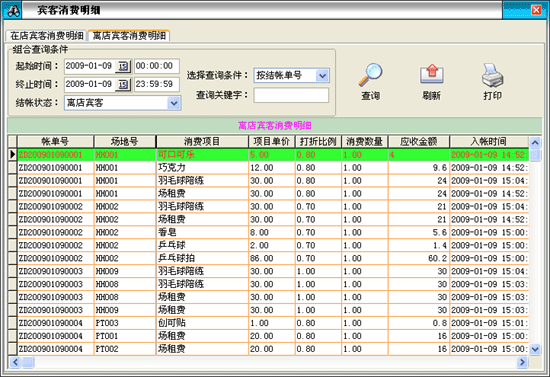
Task: Click the horizontal scrollbar right arrow
Action: tap(522, 362)
